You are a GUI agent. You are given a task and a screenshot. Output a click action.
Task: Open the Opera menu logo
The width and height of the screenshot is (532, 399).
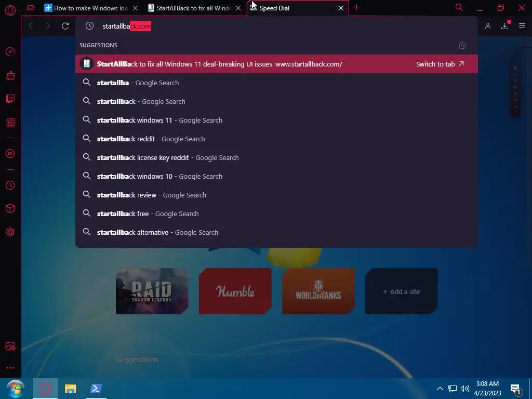pyautogui.click(x=10, y=10)
